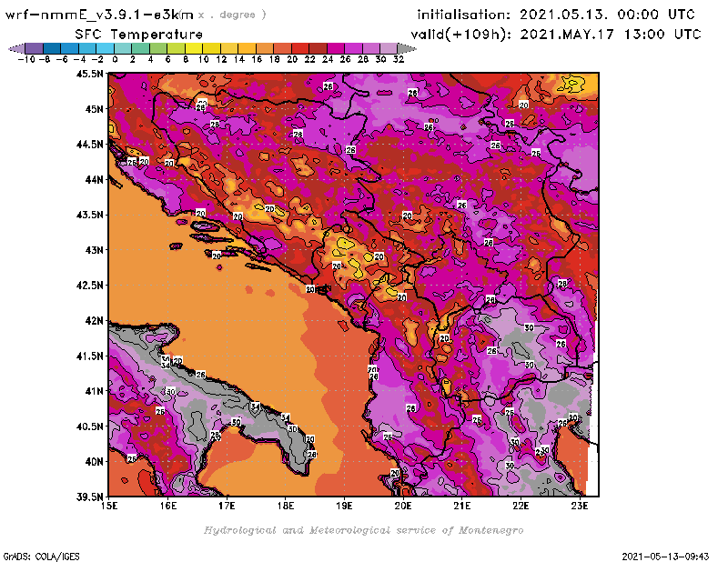The height and width of the screenshot is (562, 728).
Task: Pick the red legend swatch between 20 and 22
Action: (300, 48)
